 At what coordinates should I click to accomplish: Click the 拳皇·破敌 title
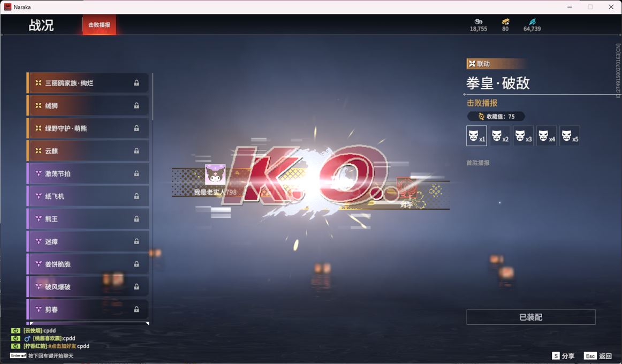(498, 83)
